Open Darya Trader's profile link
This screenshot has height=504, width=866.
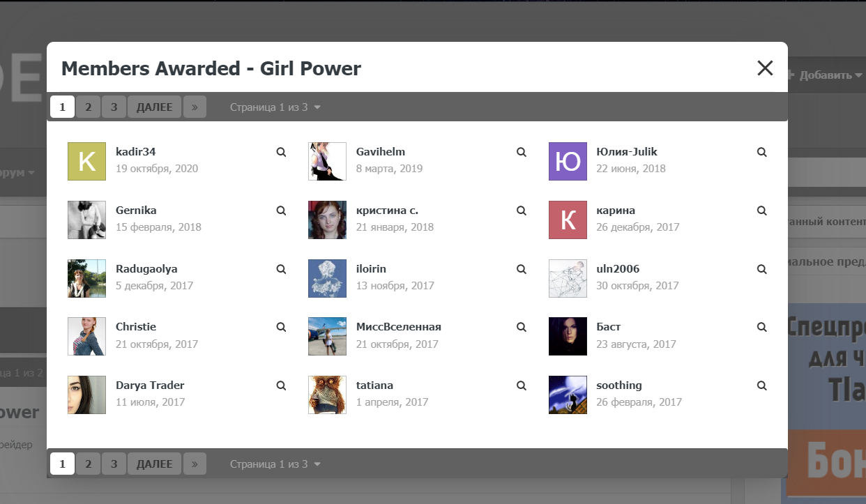(x=150, y=385)
